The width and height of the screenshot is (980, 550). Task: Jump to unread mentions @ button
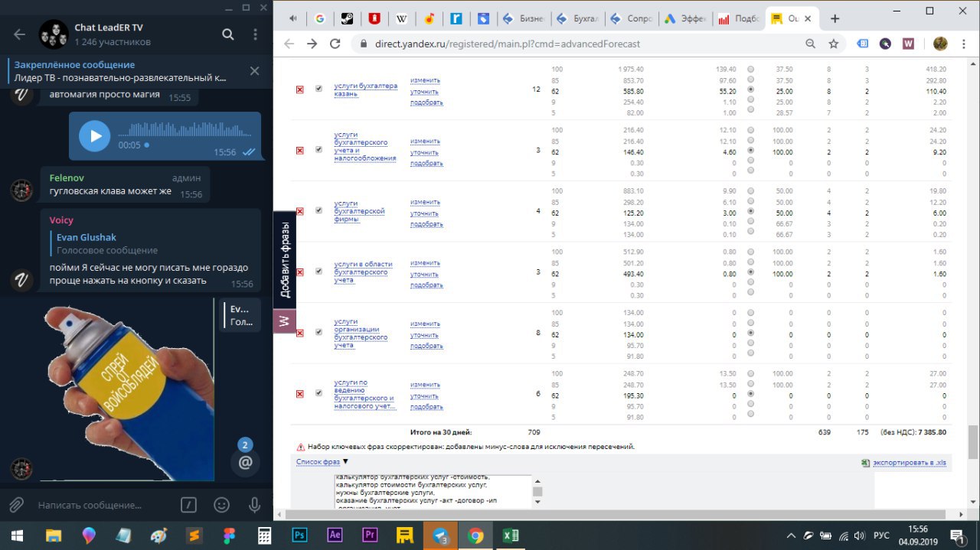pos(246,462)
